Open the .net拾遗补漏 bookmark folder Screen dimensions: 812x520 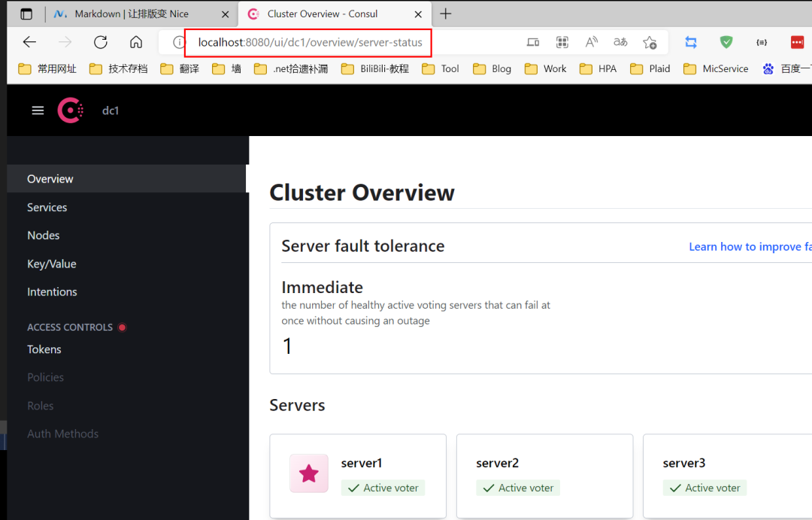(291, 69)
